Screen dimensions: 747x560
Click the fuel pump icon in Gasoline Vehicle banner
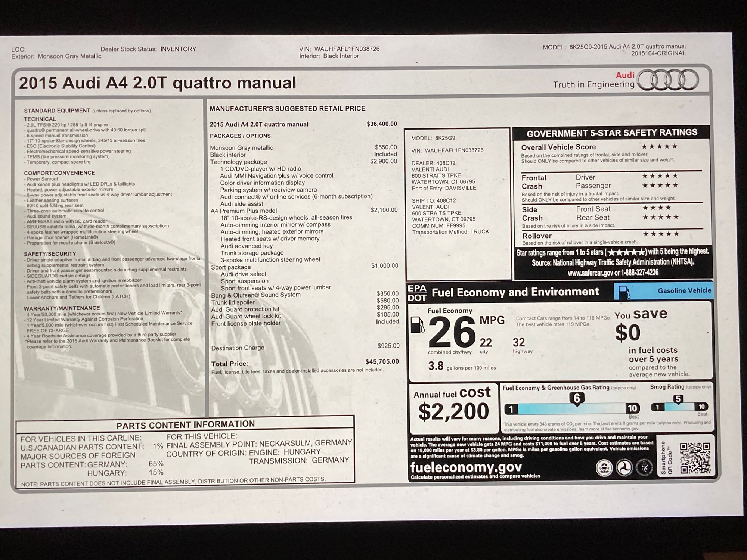(624, 292)
